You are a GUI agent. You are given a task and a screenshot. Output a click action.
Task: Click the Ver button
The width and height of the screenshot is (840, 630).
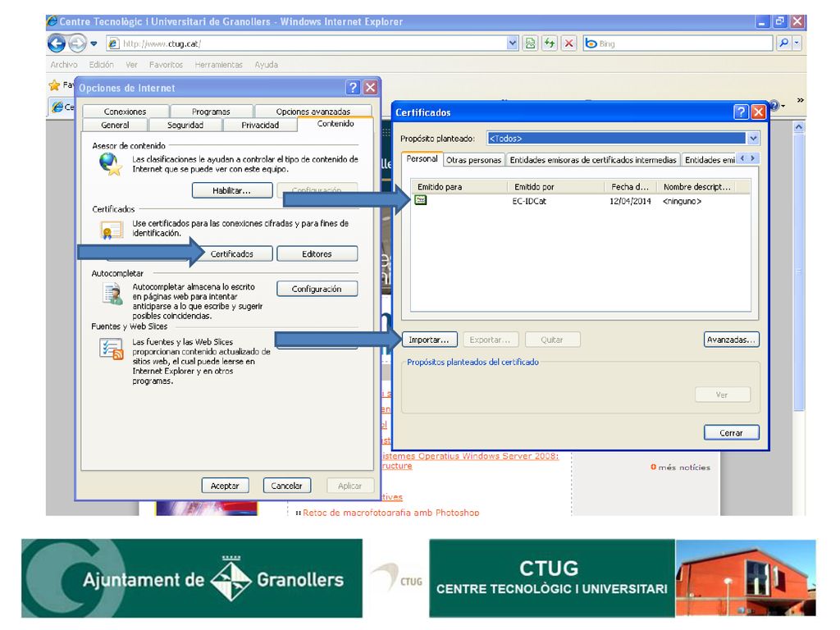[722, 395]
